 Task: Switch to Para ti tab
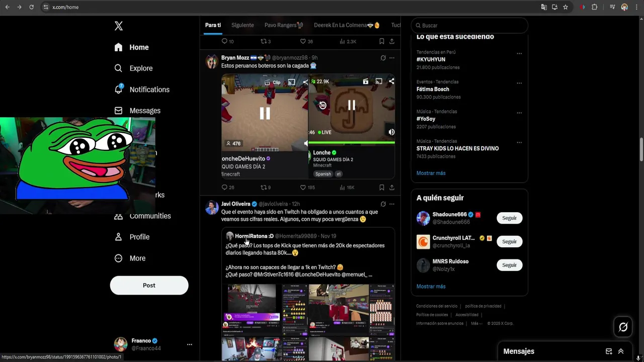(213, 25)
